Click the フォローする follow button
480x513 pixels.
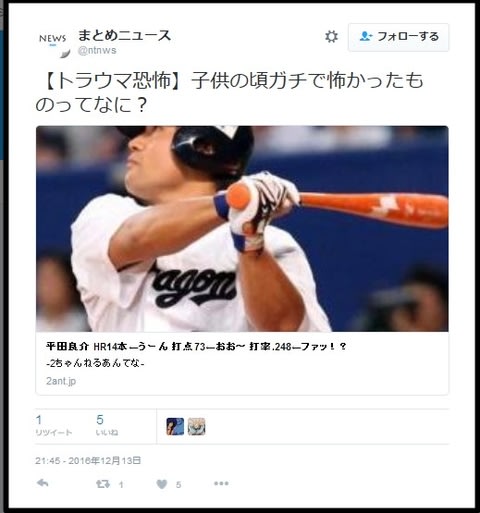(x=398, y=37)
